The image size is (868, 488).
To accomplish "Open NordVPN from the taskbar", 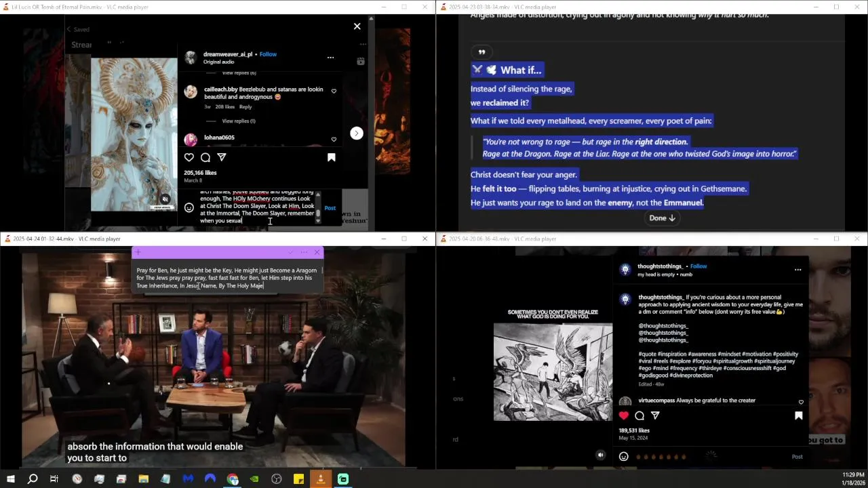I will (x=210, y=479).
